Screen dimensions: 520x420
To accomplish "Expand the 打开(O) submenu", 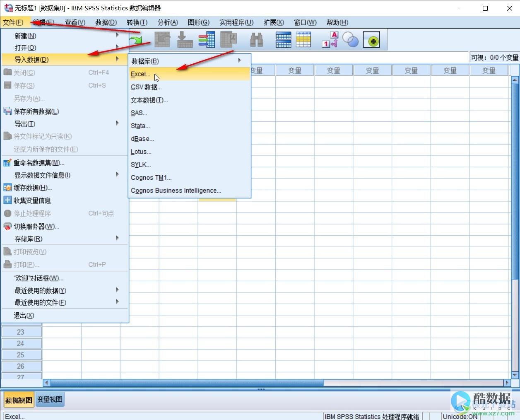I will [65, 48].
